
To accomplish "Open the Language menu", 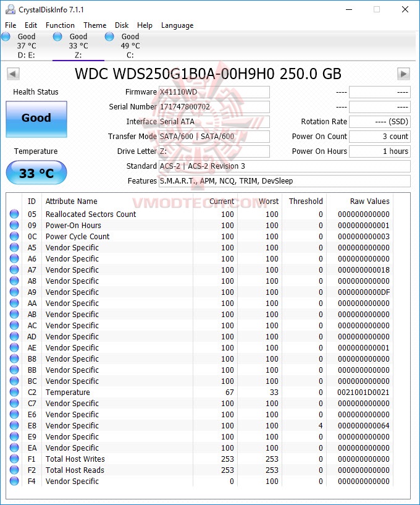I will 177,25.
